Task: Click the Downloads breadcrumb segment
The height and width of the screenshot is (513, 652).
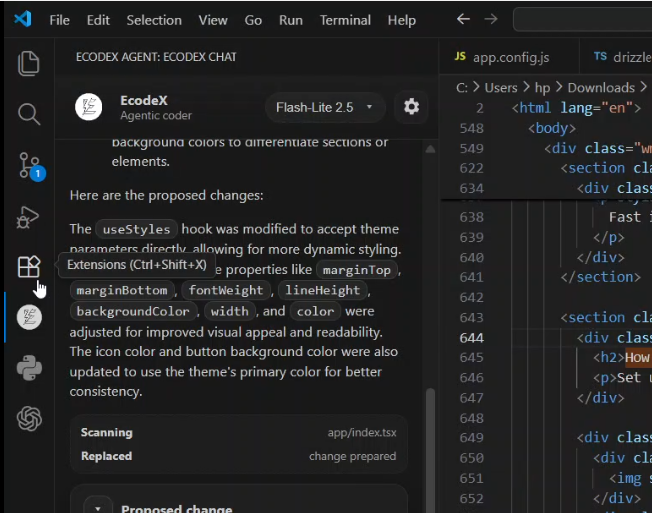Action: pyautogui.click(x=601, y=88)
